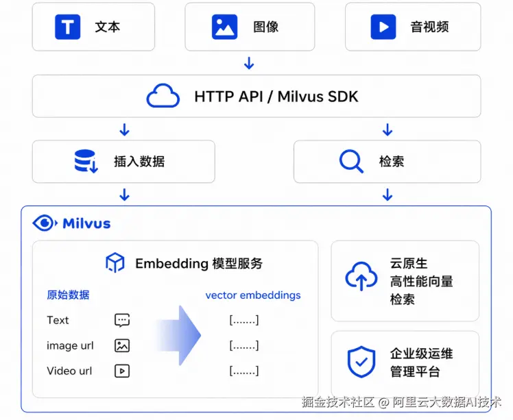
Task: Click the 企业级运维 text line
Action: (421, 354)
